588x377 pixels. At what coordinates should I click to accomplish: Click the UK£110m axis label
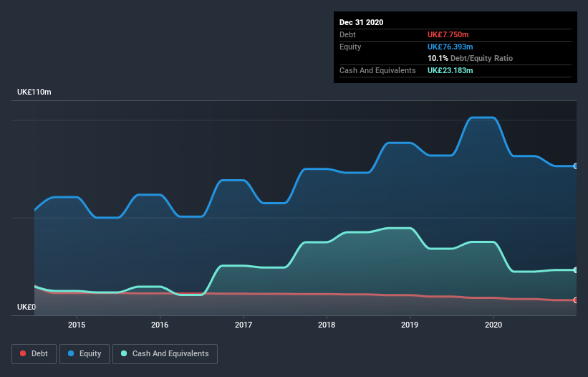click(x=34, y=92)
